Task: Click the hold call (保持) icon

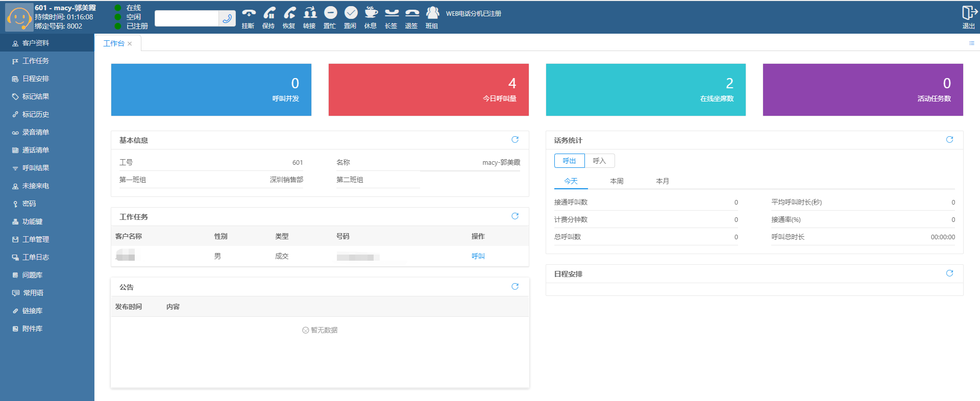Action: point(269,13)
